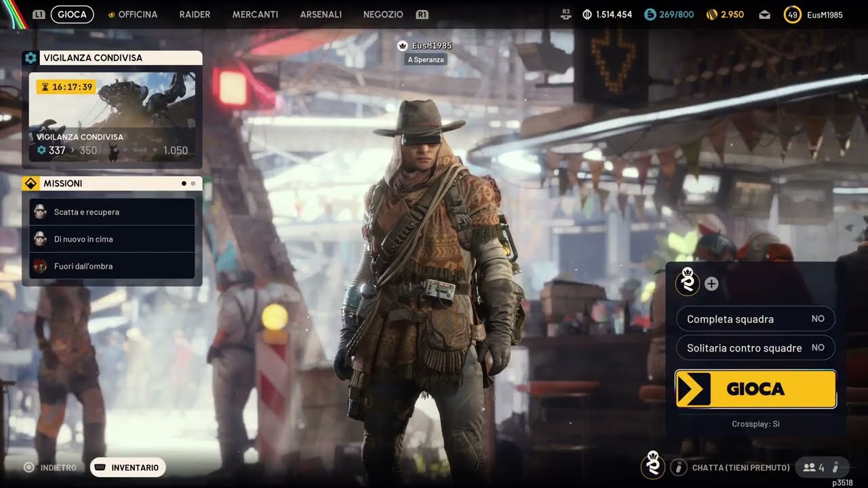Start a match with the yellow GIOCA button
Image resolution: width=868 pixels, height=488 pixels.
tap(755, 389)
